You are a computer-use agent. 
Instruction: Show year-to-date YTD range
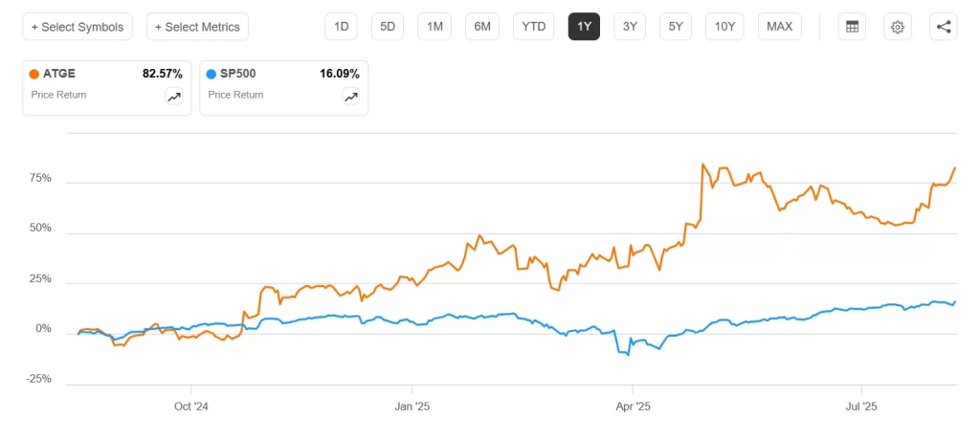(533, 27)
